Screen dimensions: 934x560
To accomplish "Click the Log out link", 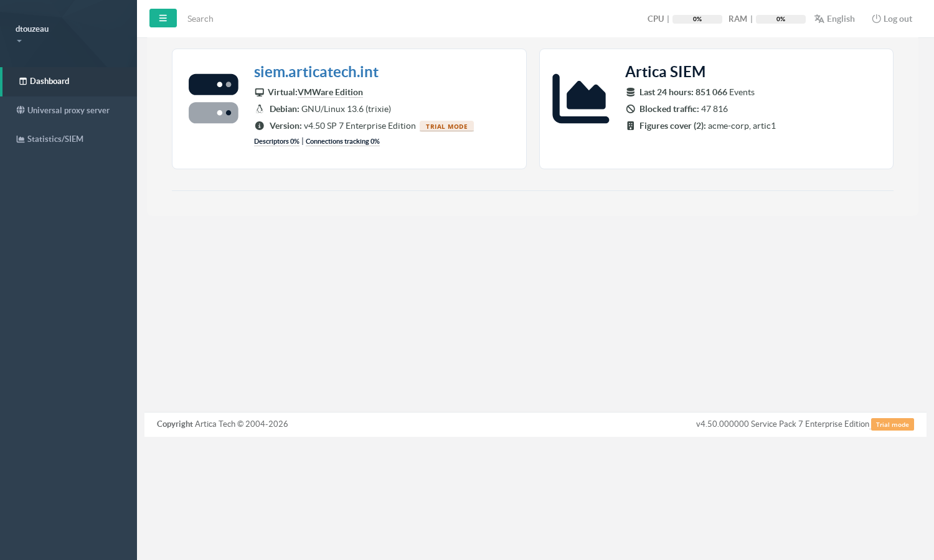I will [892, 19].
